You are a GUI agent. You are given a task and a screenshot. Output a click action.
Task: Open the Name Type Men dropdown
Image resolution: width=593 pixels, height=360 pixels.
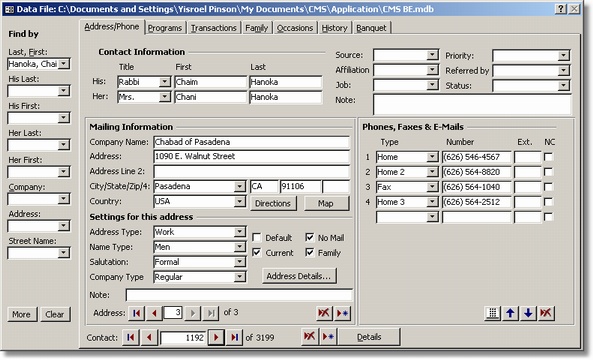point(239,247)
